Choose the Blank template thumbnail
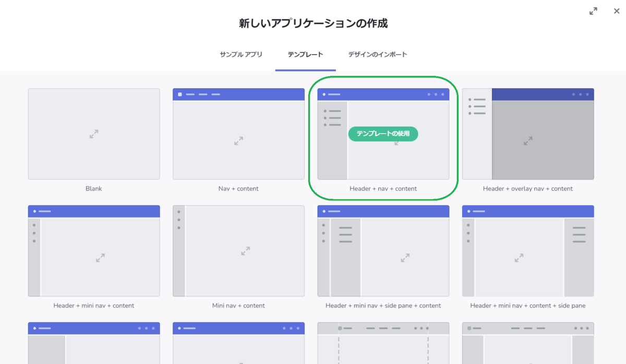Image resolution: width=626 pixels, height=364 pixels. point(94,134)
